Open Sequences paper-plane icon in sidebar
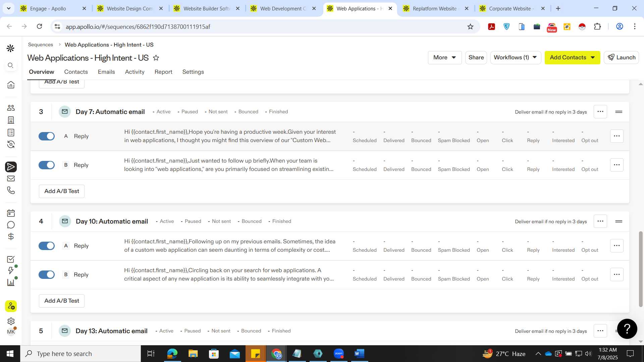The height and width of the screenshot is (362, 644). pos(11,167)
